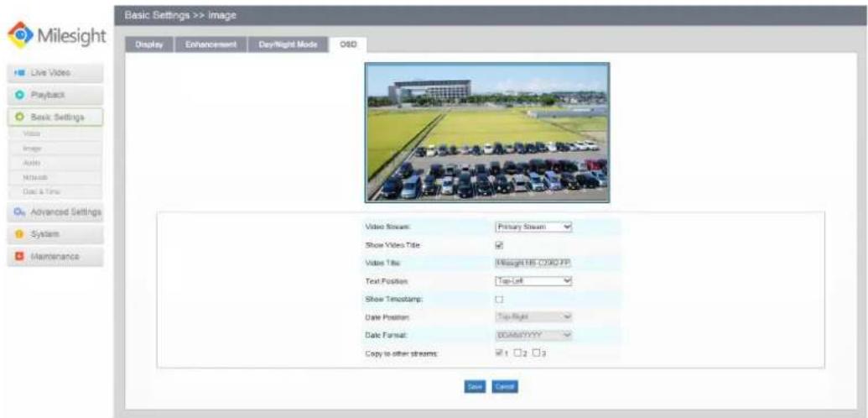The width and height of the screenshot is (868, 418).
Task: Click the Advanced Settings gears icon
Action: point(20,212)
